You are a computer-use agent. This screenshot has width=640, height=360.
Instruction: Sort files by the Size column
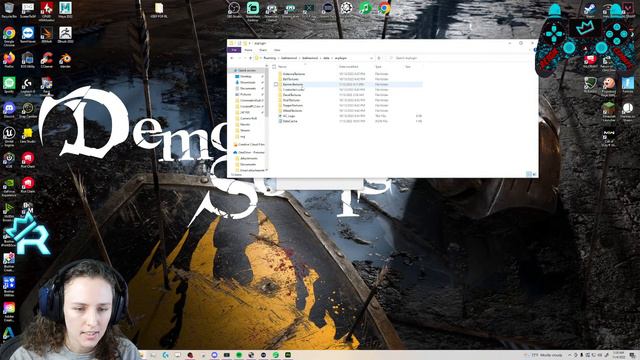pos(408,67)
